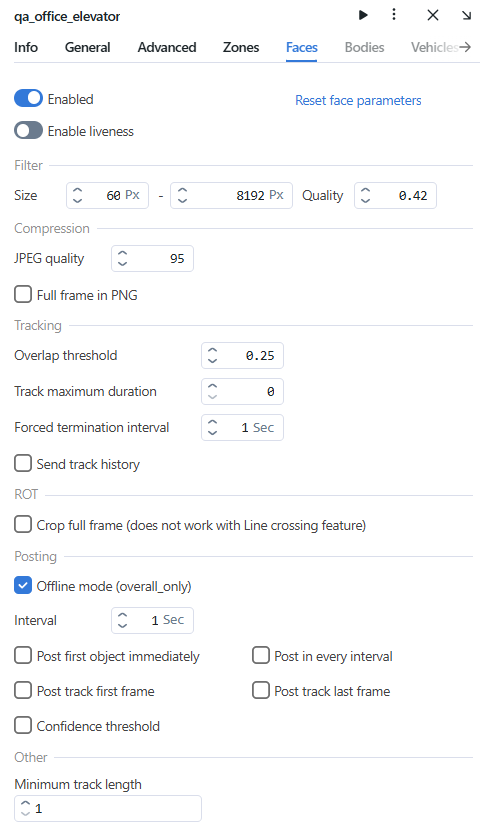The width and height of the screenshot is (491, 832).
Task: Uncheck Offline mode (overall_only) checkbox
Action: [x=23, y=586]
